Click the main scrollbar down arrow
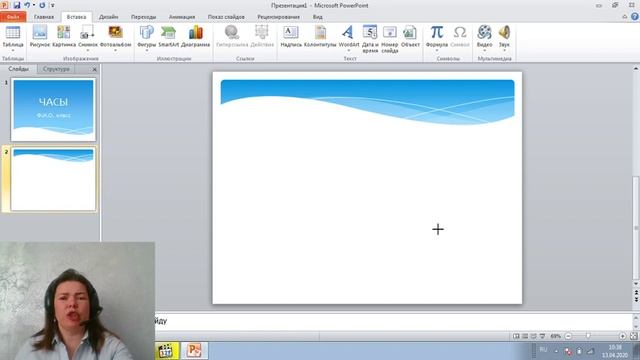Image resolution: width=640 pixels, height=360 pixels. [636, 284]
